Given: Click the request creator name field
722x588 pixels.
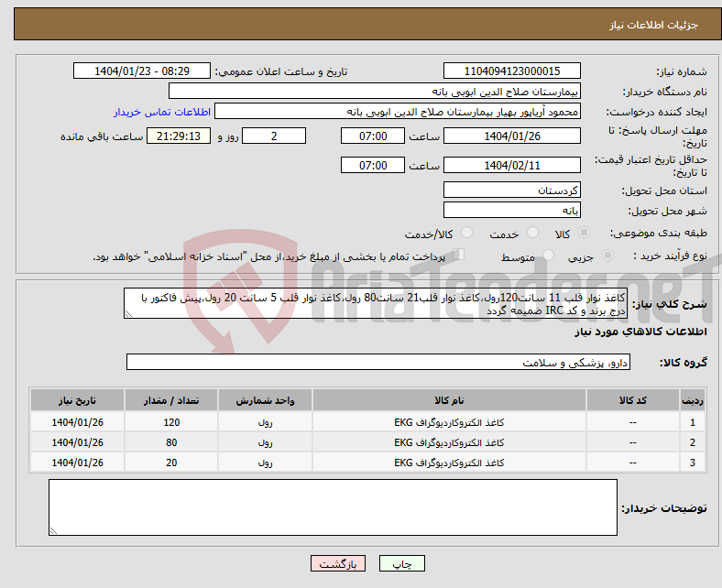Looking at the screenshot, I should (x=398, y=112).
